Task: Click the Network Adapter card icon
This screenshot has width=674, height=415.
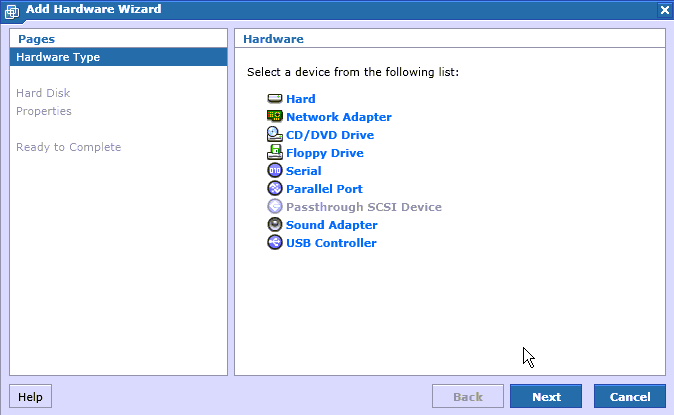Action: point(275,117)
